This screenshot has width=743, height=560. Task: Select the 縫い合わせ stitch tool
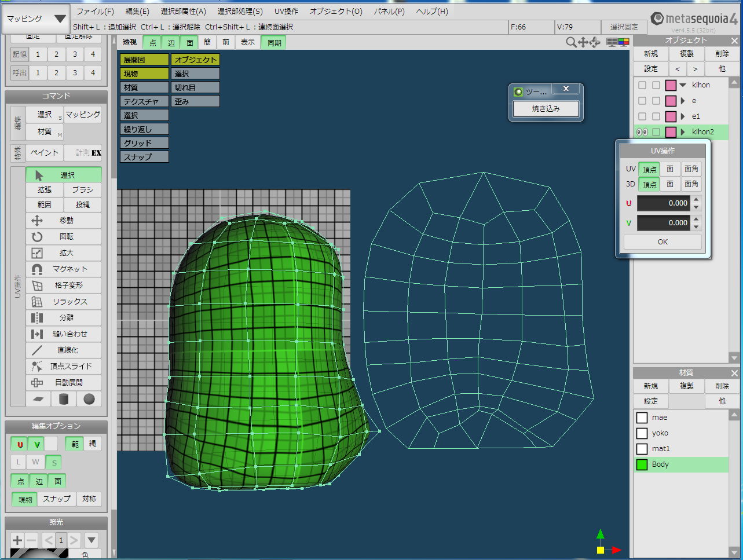pos(64,334)
